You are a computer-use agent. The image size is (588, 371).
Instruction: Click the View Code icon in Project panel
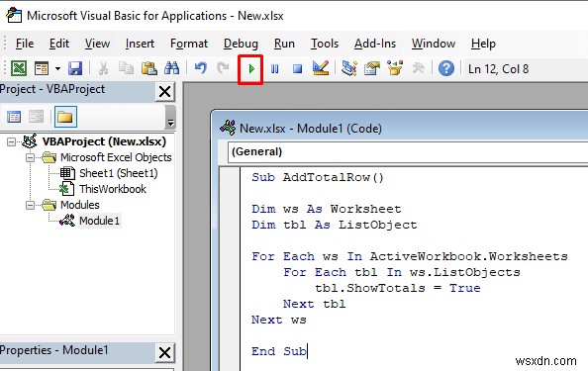click(14, 117)
